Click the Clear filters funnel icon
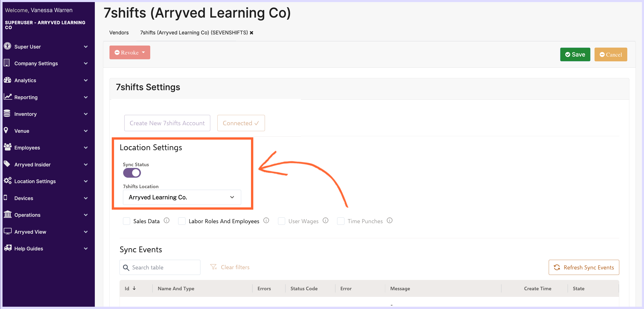 point(213,267)
